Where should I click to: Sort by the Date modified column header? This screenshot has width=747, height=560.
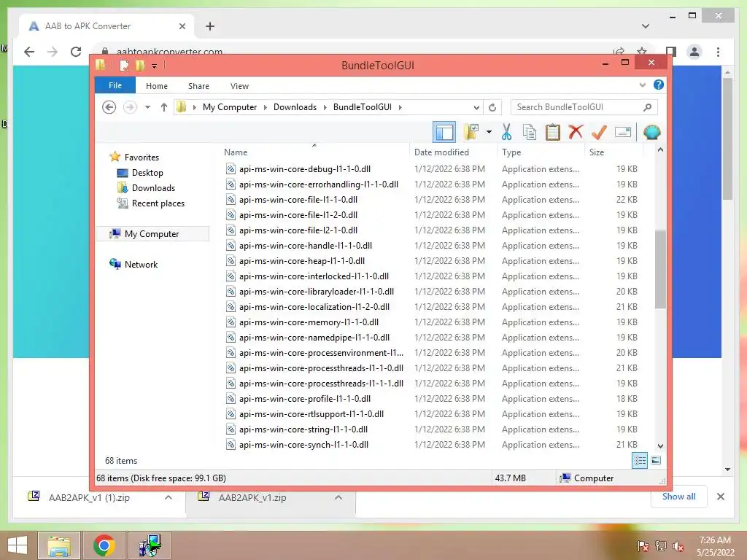(441, 152)
